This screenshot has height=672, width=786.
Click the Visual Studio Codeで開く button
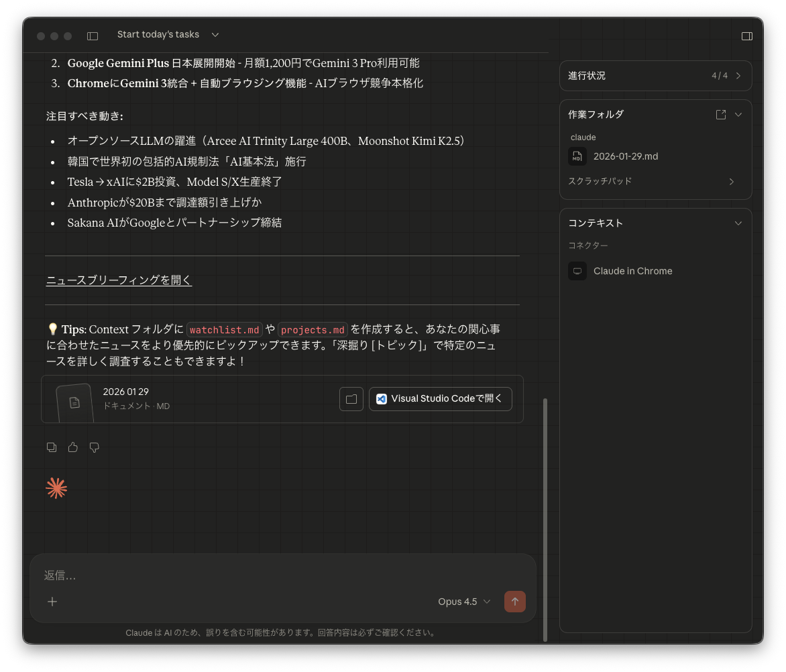[440, 398]
